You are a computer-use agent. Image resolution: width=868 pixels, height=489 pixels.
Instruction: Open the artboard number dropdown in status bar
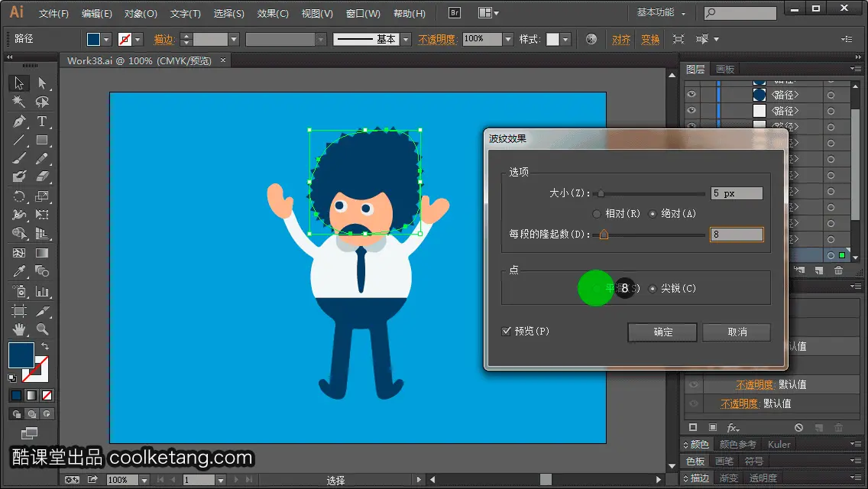coord(220,480)
